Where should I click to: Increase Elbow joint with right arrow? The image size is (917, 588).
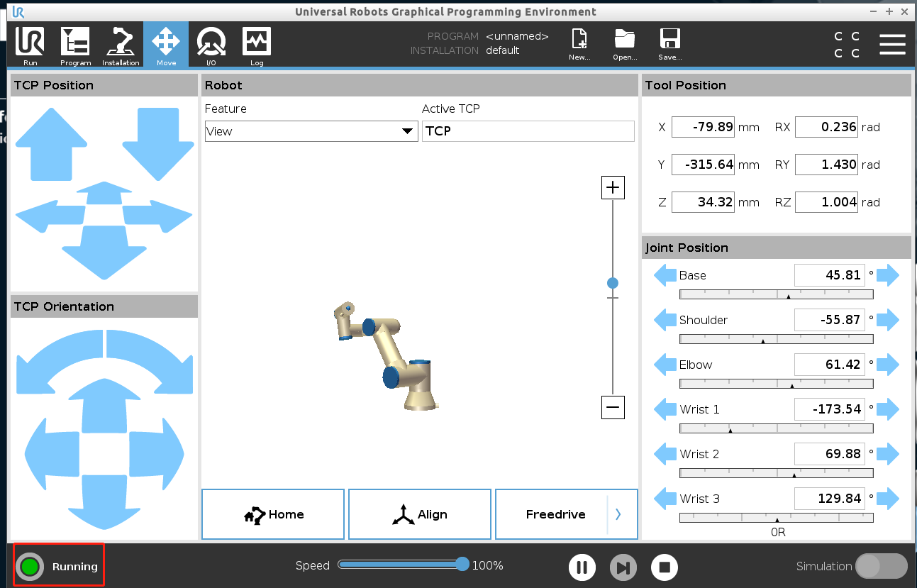[887, 365]
